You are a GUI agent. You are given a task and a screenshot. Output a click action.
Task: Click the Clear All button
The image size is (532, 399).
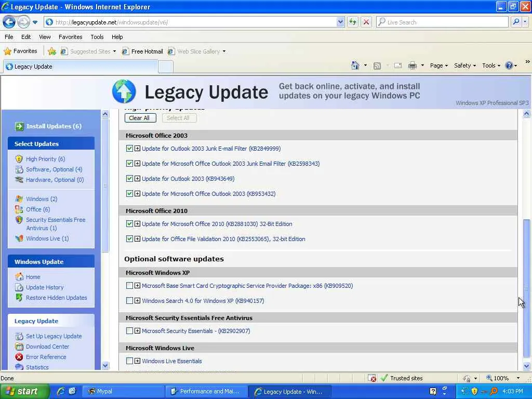[x=140, y=118]
